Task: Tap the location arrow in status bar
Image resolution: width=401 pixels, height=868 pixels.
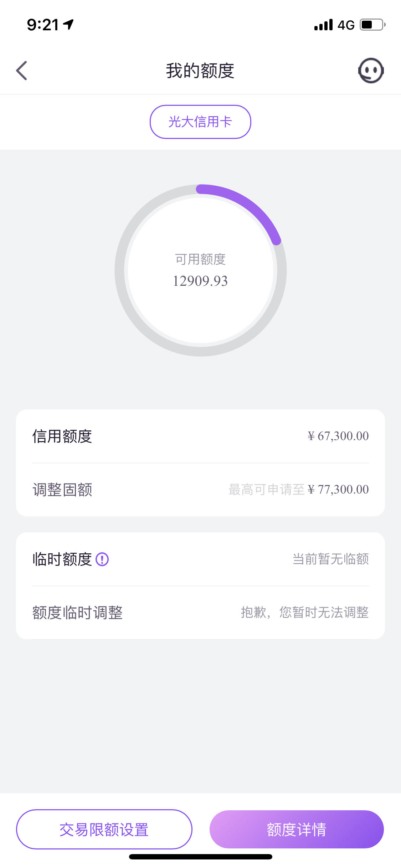Action: [x=68, y=25]
